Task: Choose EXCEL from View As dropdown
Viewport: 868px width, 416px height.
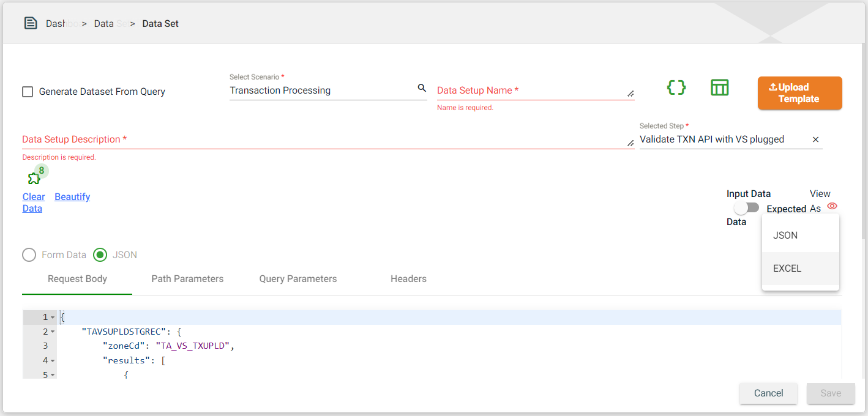Action: point(787,269)
